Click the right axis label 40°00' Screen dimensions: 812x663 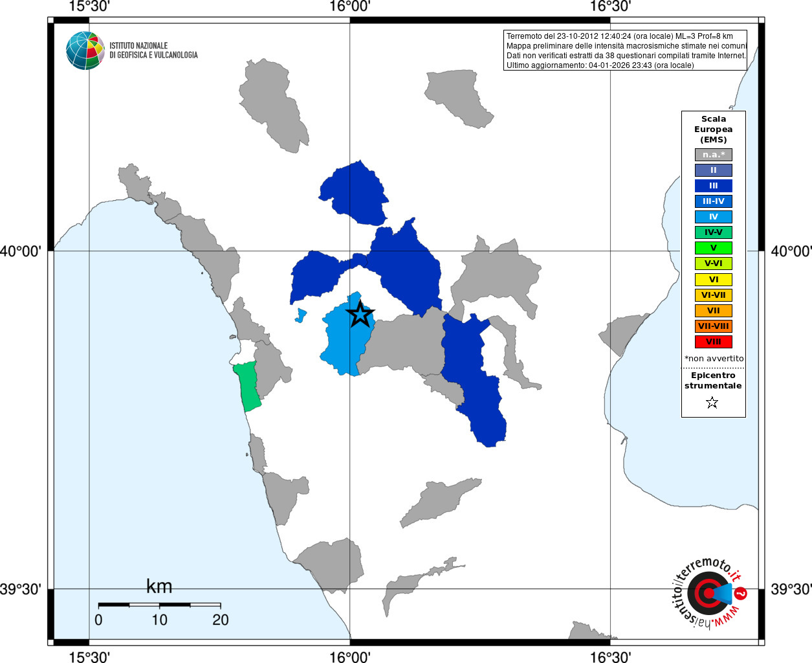click(x=791, y=251)
